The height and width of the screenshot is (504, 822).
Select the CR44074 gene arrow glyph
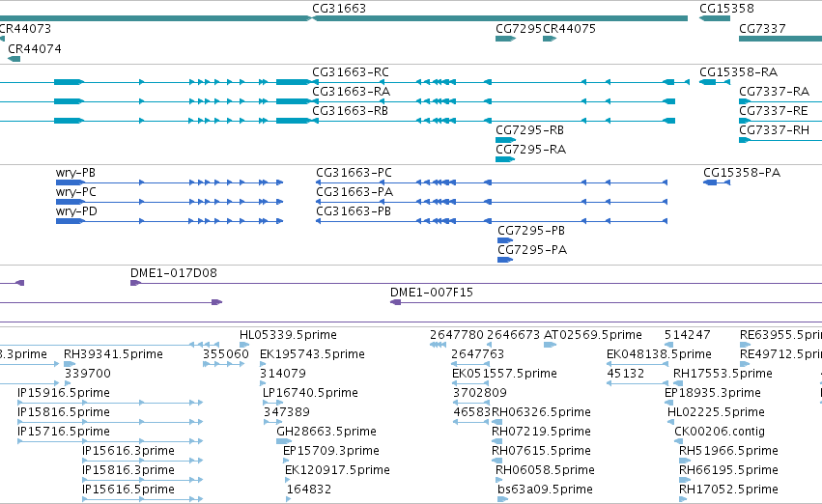click(14, 59)
